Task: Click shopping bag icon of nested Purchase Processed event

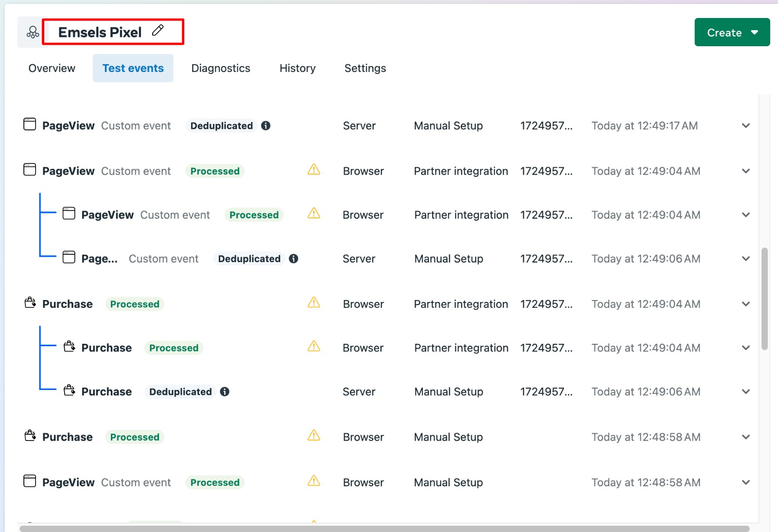Action: tap(69, 346)
